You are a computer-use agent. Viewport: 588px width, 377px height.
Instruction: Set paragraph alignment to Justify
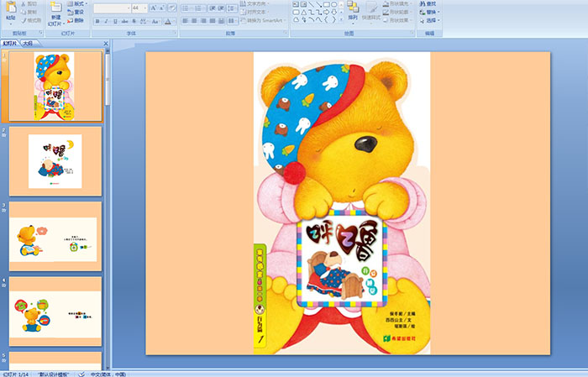point(213,21)
